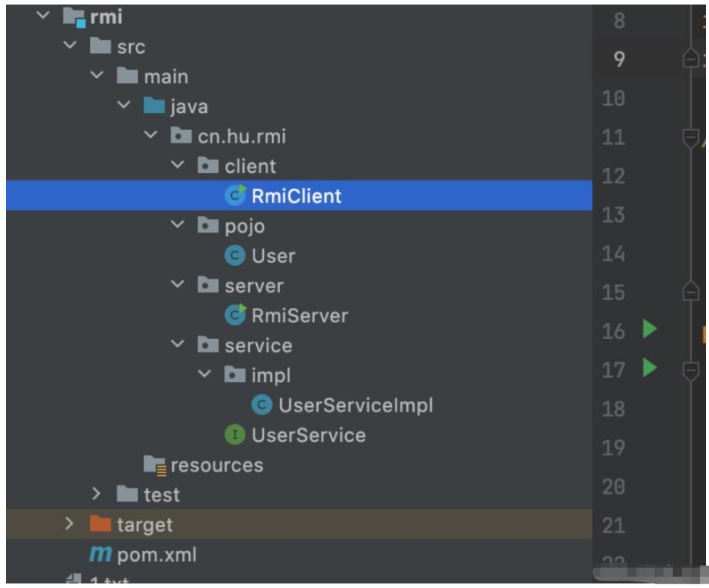
Task: Click the rmi module folder icon
Action: coord(74,17)
